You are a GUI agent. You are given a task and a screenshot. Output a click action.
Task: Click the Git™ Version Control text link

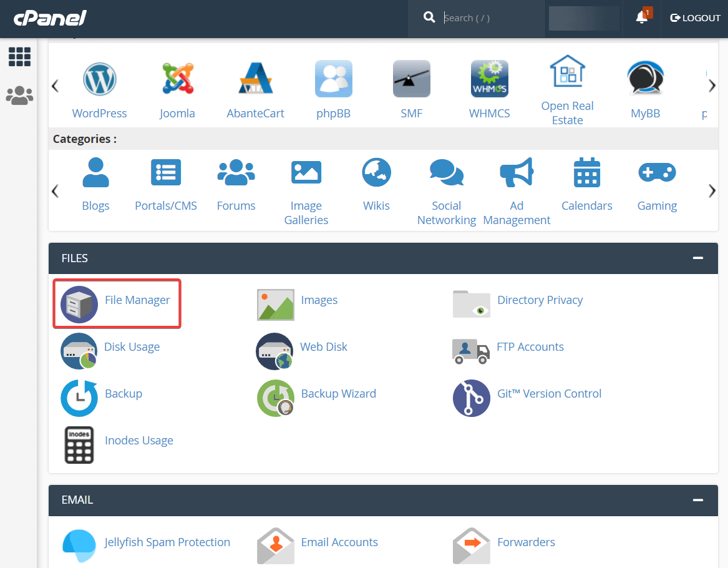549,394
